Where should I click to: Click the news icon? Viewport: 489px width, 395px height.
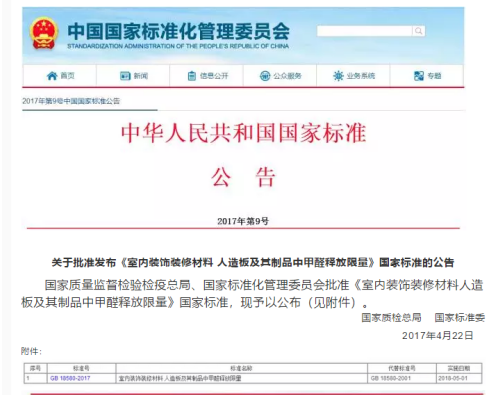click(125, 76)
